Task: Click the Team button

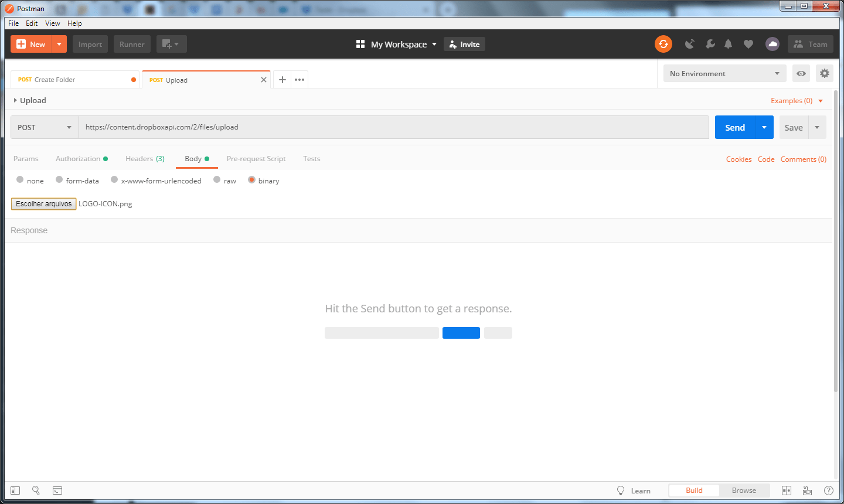Action: (811, 44)
